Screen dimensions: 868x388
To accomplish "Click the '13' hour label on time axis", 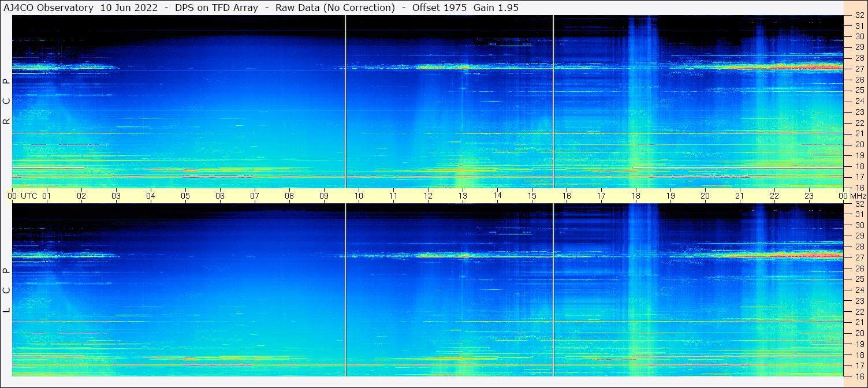I will click(463, 196).
